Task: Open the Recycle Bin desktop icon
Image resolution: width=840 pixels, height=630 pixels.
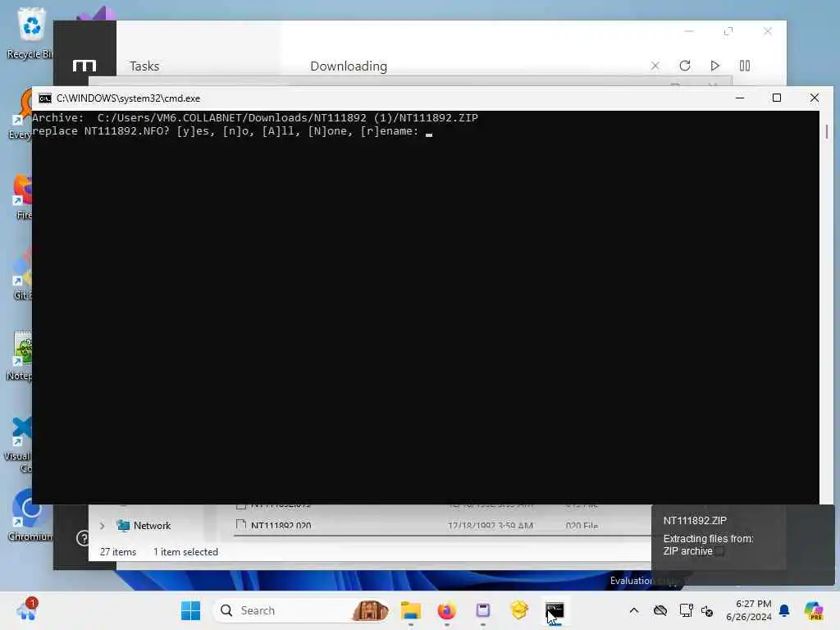Action: [x=30, y=33]
